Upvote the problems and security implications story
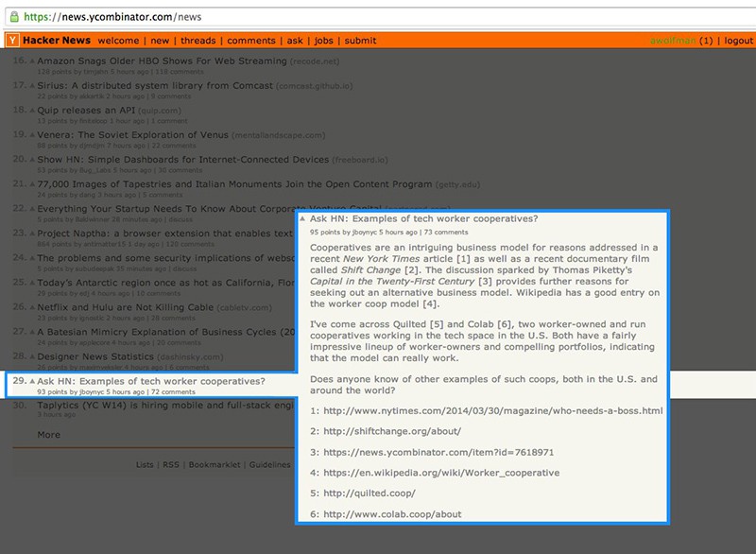 32,258
